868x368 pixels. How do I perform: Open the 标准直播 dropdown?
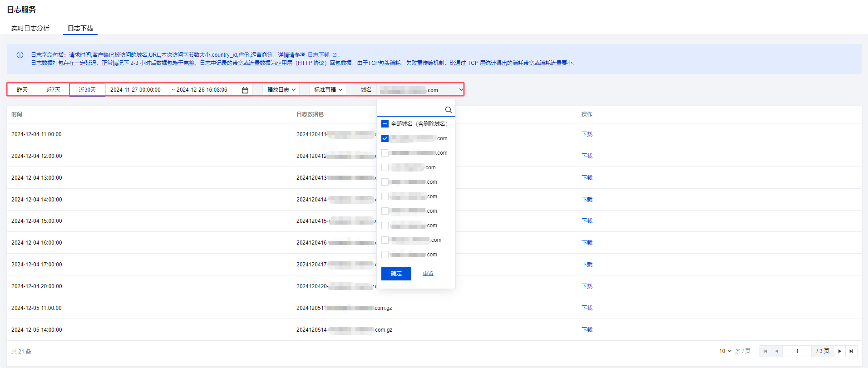[328, 90]
